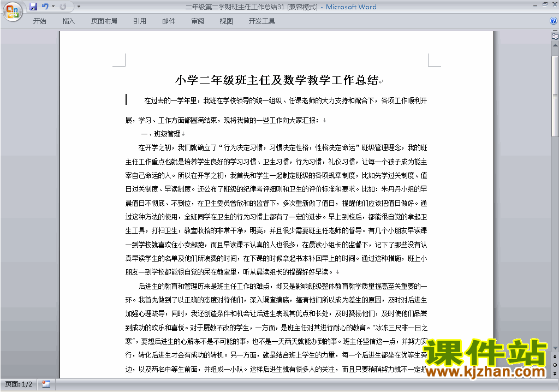Click the line starting 真早读学生的名单
Viewport: 559px width, 392px height.
[x=276, y=258]
